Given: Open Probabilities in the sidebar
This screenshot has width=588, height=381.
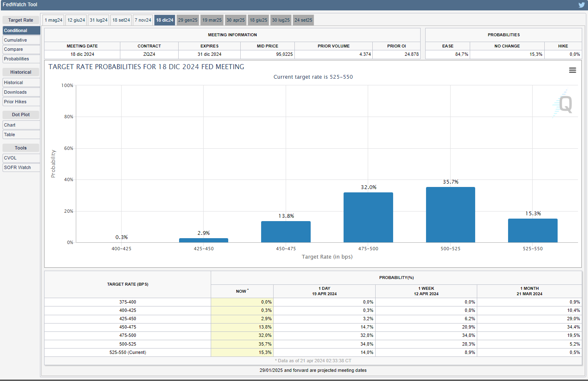Looking at the screenshot, I should pyautogui.click(x=21, y=59).
